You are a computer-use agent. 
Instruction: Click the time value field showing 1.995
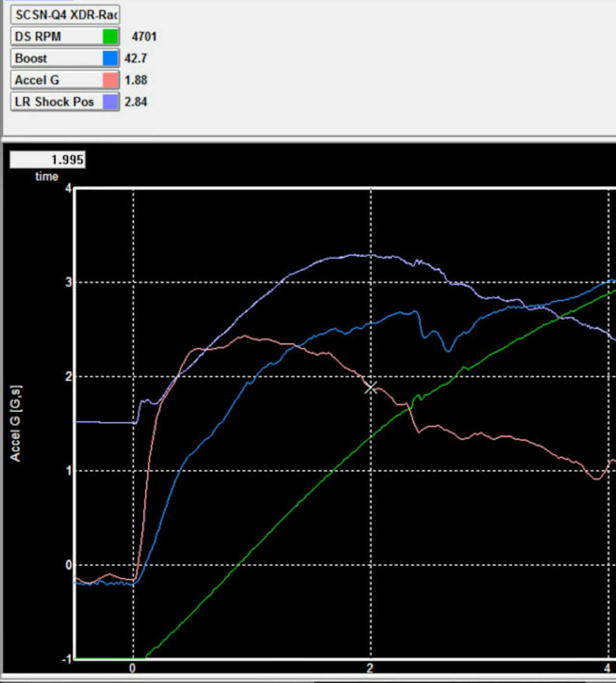pos(47,160)
